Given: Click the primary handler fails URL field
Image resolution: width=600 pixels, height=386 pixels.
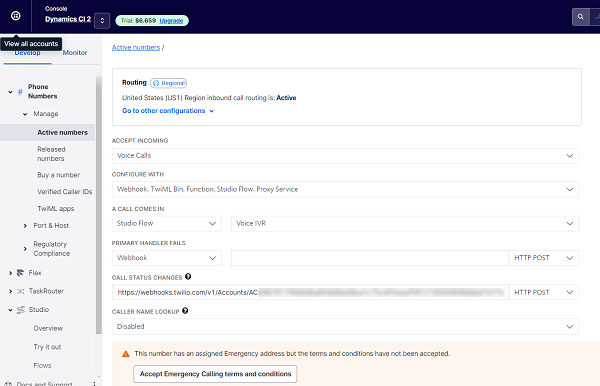Looking at the screenshot, I should coord(370,258).
